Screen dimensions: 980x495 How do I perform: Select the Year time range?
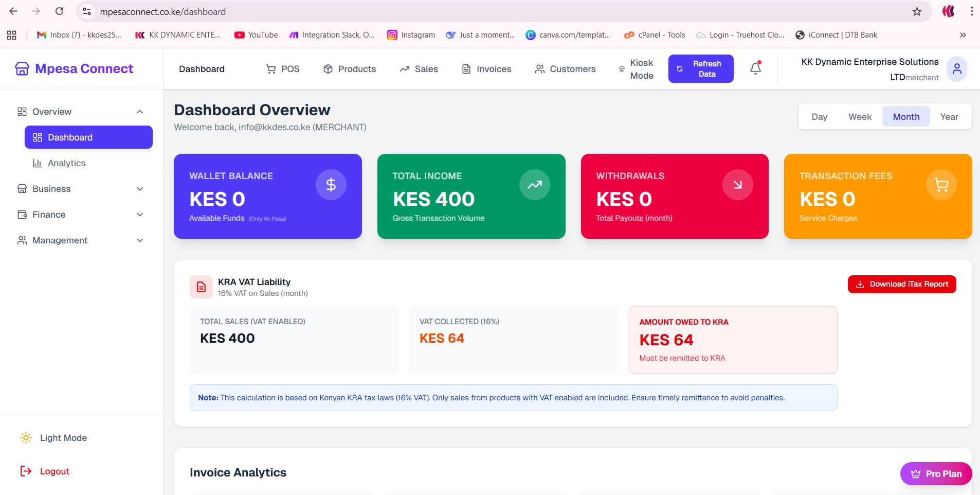click(949, 117)
